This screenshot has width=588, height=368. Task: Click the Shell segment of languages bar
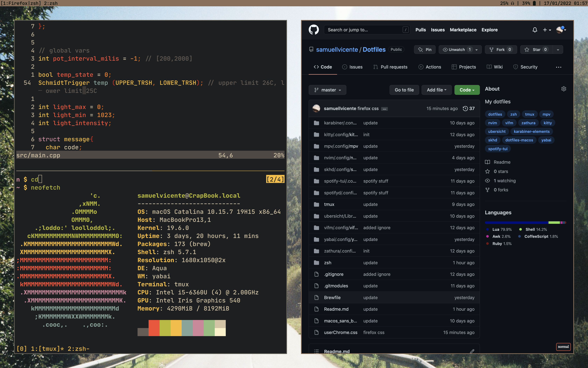click(554, 222)
